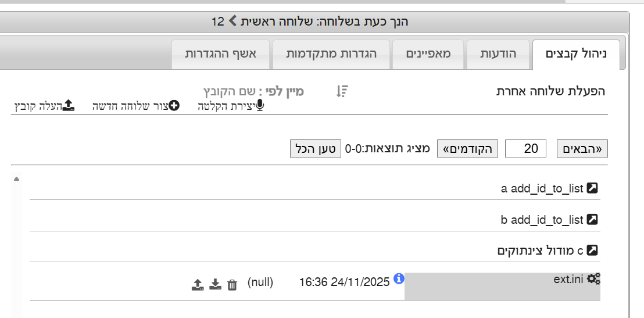The image size is (644, 318).
Task: Click the ext.ini settings gears icon
Action: (x=593, y=279)
